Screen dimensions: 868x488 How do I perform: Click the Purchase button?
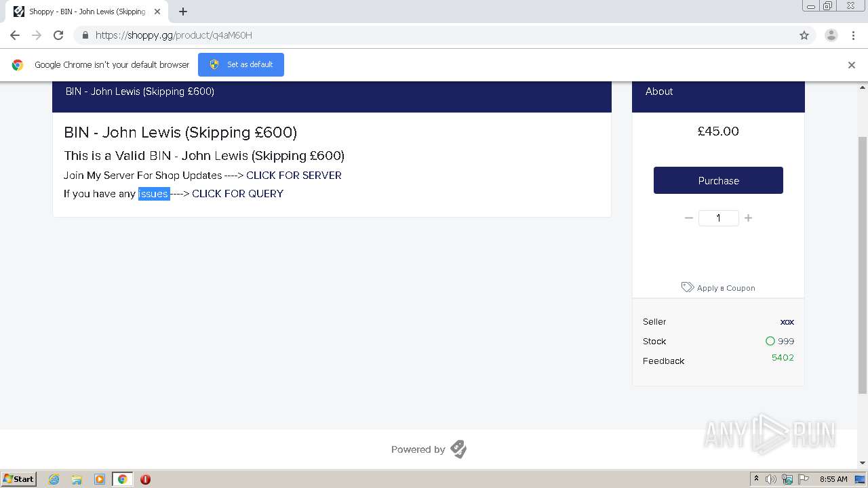pos(718,180)
